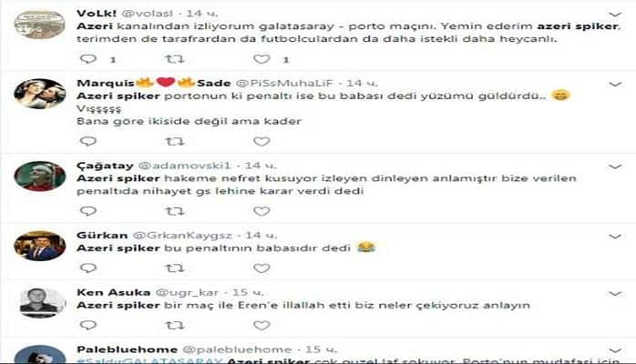This screenshot has width=636, height=364.
Task: Retweet VoLk!'s tweet about Azeri channel
Action: pos(175,59)
